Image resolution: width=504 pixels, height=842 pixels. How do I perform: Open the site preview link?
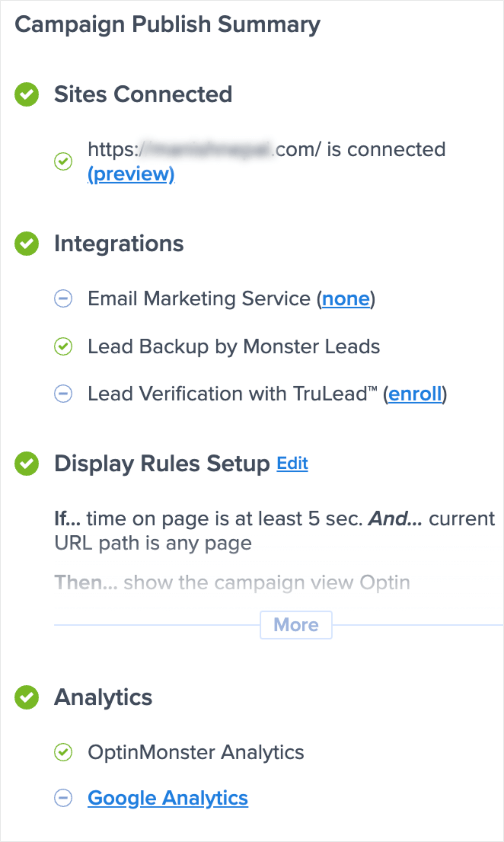[131, 174]
